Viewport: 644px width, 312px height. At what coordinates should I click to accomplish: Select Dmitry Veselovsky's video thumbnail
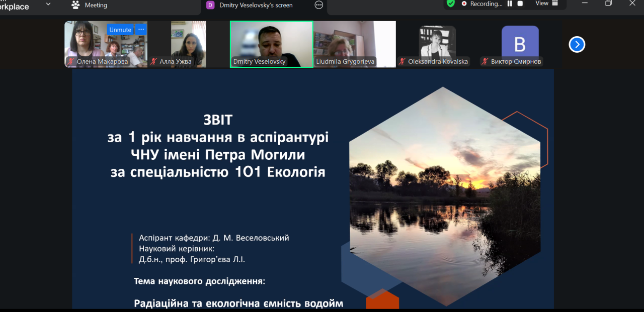coord(272,44)
